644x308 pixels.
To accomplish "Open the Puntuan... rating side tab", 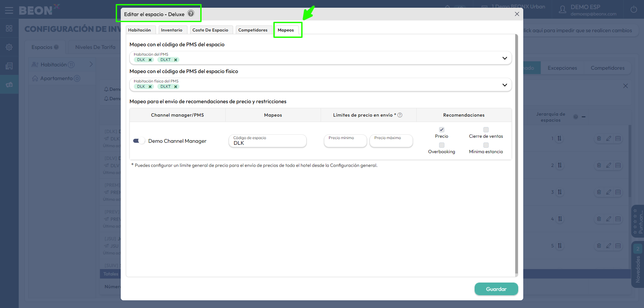I will [x=638, y=222].
